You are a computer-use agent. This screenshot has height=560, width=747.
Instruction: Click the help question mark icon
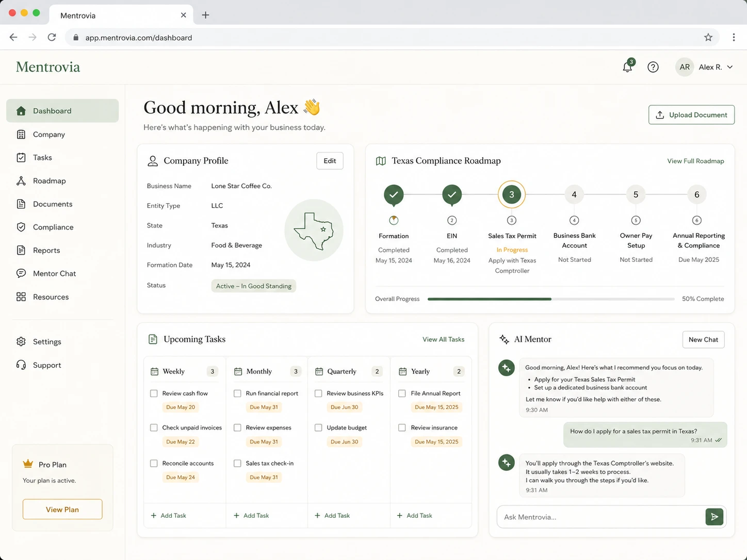(x=653, y=67)
